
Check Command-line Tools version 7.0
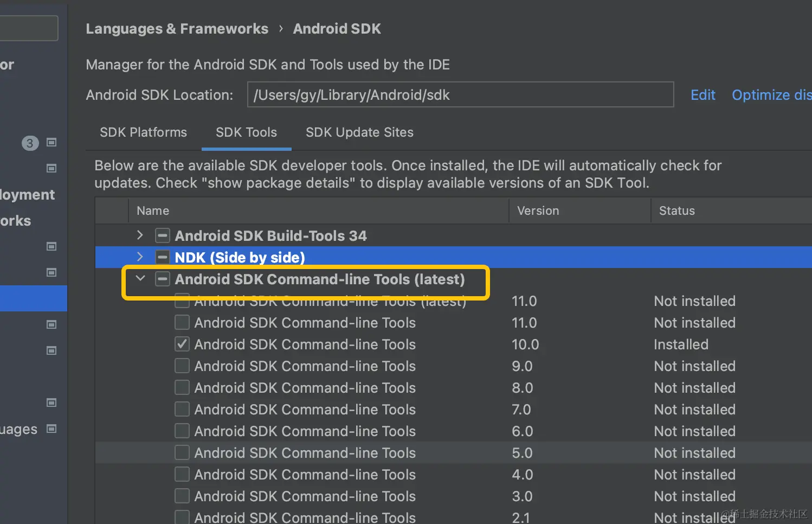point(182,409)
